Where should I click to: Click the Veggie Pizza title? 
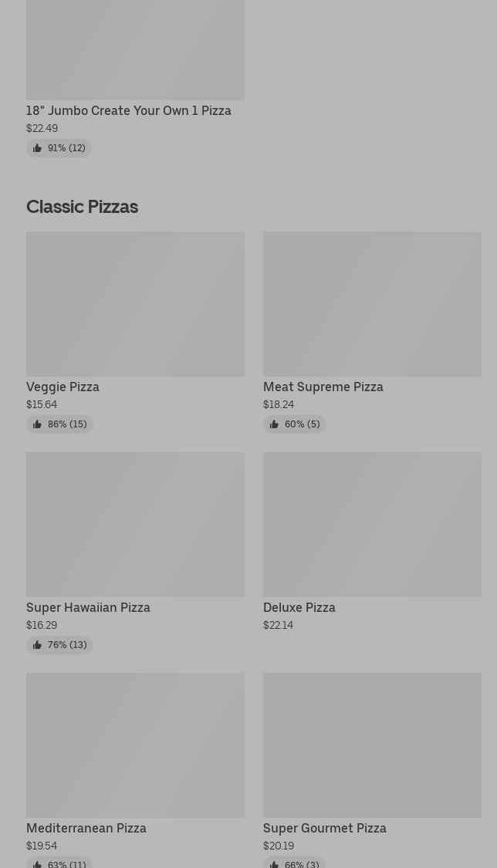63,387
